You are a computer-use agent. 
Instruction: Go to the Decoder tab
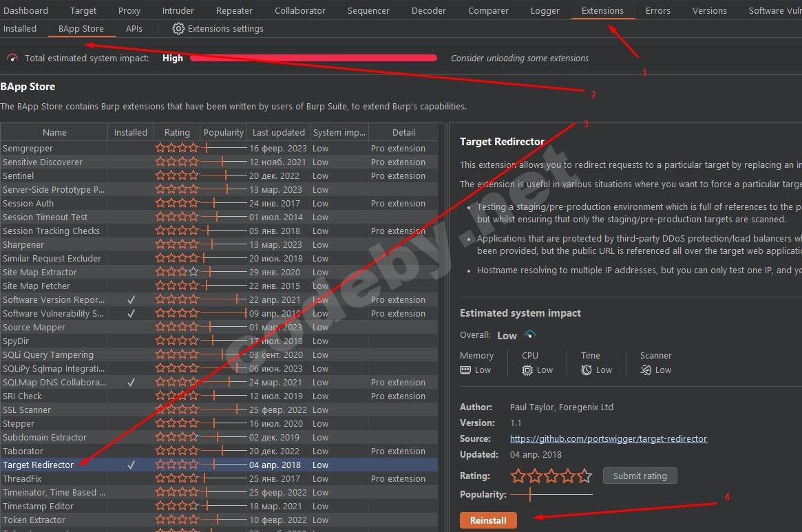click(x=428, y=10)
